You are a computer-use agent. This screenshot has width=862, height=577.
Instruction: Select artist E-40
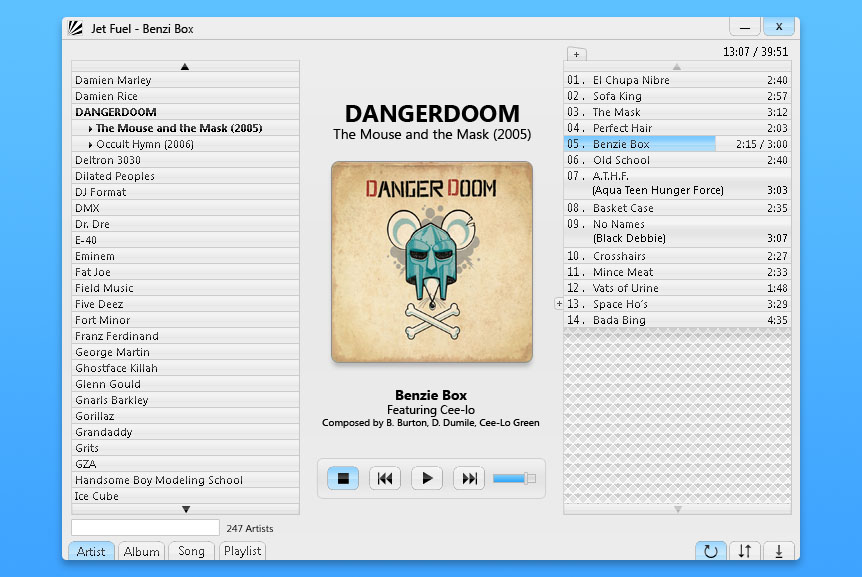tap(185, 240)
